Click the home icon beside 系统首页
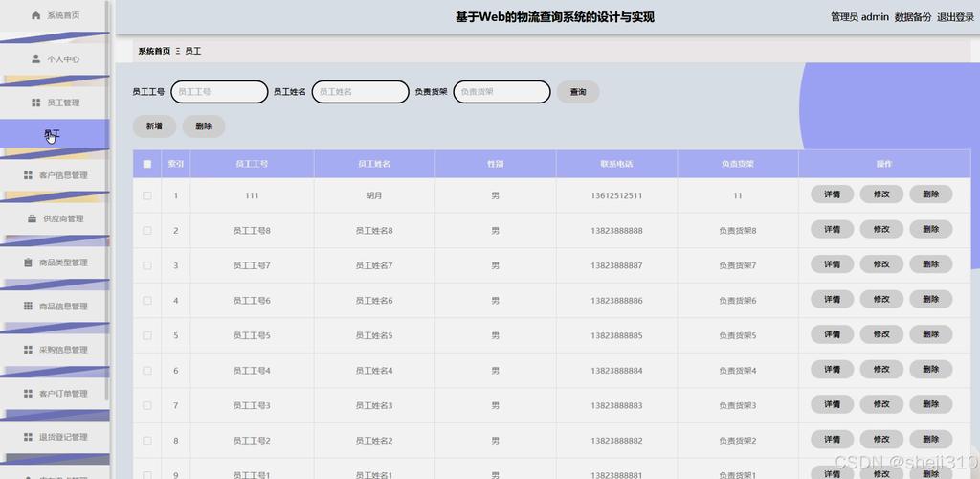The height and width of the screenshot is (479, 980). pyautogui.click(x=36, y=15)
